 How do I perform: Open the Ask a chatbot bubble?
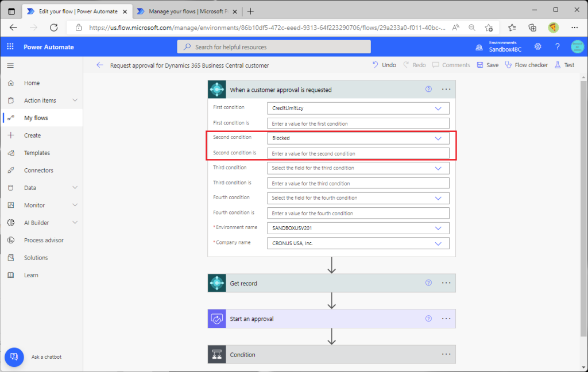point(14,356)
